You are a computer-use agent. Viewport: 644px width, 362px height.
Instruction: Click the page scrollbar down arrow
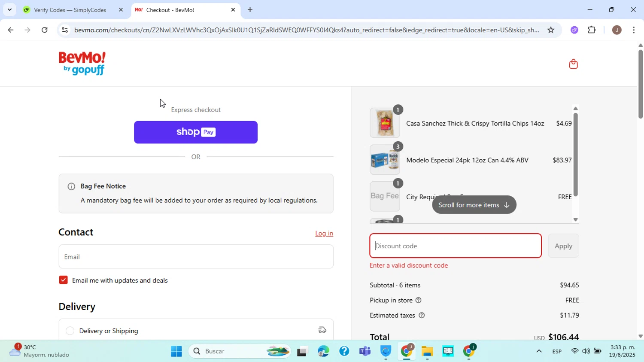click(x=640, y=336)
